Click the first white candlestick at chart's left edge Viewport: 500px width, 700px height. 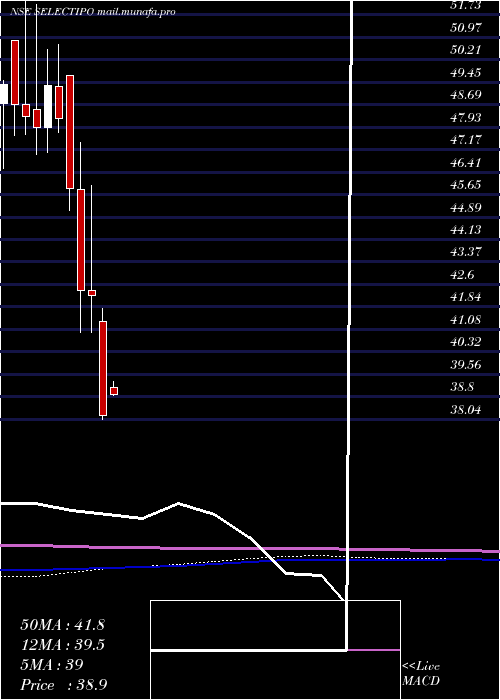click(x=4, y=94)
